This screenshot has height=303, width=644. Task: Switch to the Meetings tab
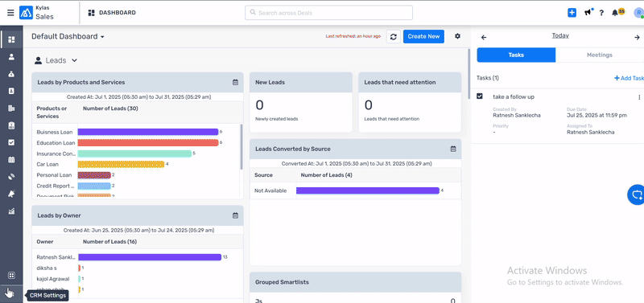599,55
